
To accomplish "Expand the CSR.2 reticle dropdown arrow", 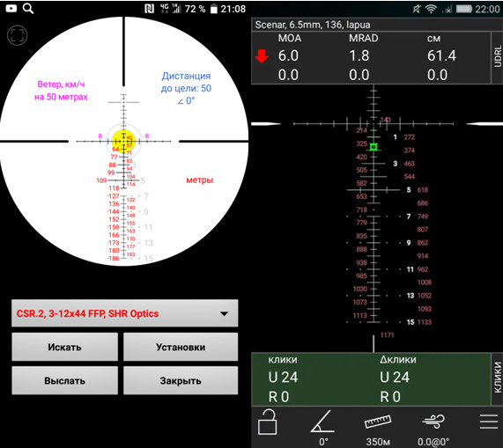I will pyautogui.click(x=225, y=313).
